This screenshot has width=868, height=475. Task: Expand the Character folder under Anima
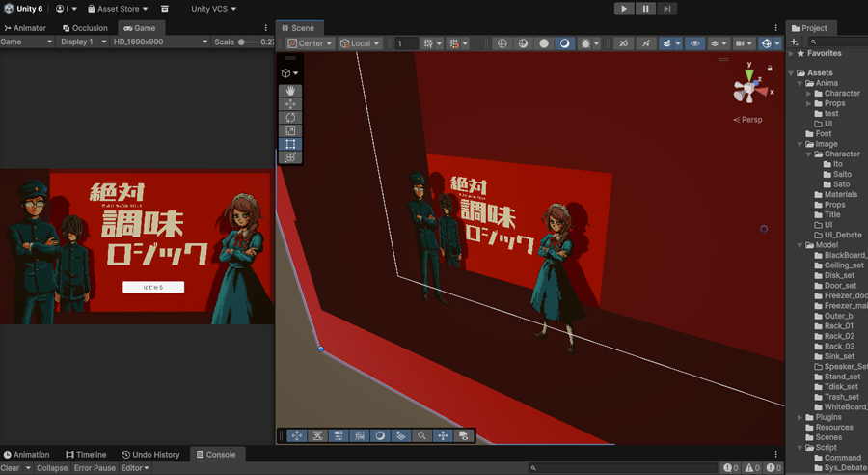tap(809, 94)
